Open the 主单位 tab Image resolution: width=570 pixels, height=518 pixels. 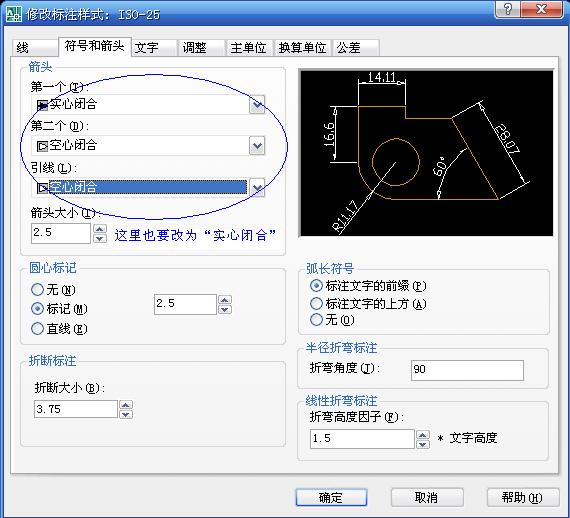[249, 48]
